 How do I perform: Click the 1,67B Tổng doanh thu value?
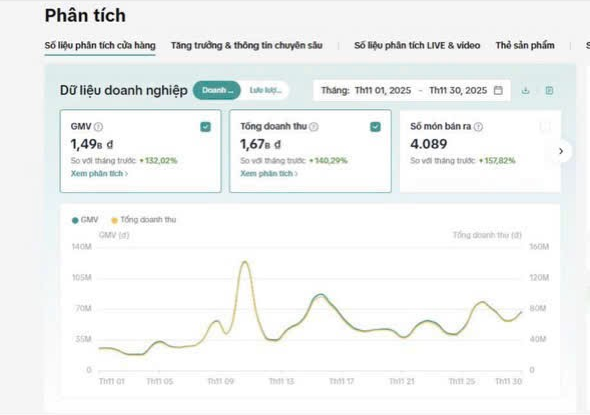260,144
